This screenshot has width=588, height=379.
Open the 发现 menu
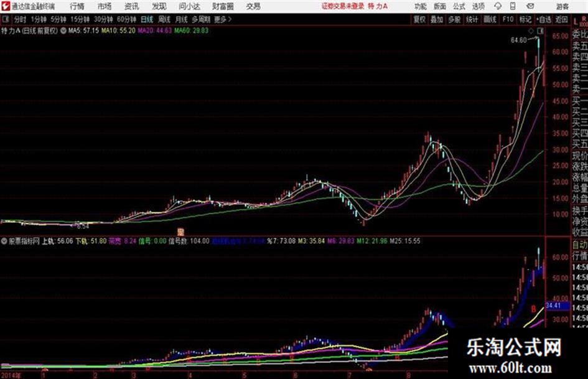(159, 6)
